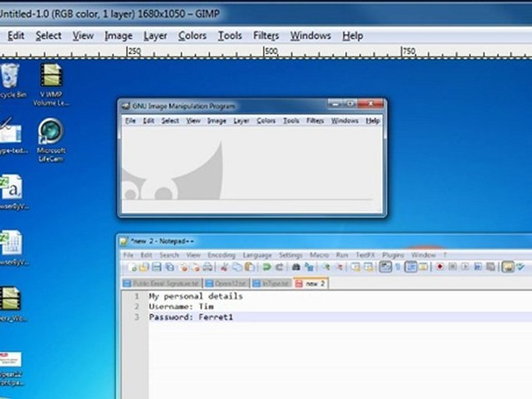This screenshot has height=399, width=532.
Task: Open the Windows menu in GIMP main menu bar
Action: (x=310, y=35)
